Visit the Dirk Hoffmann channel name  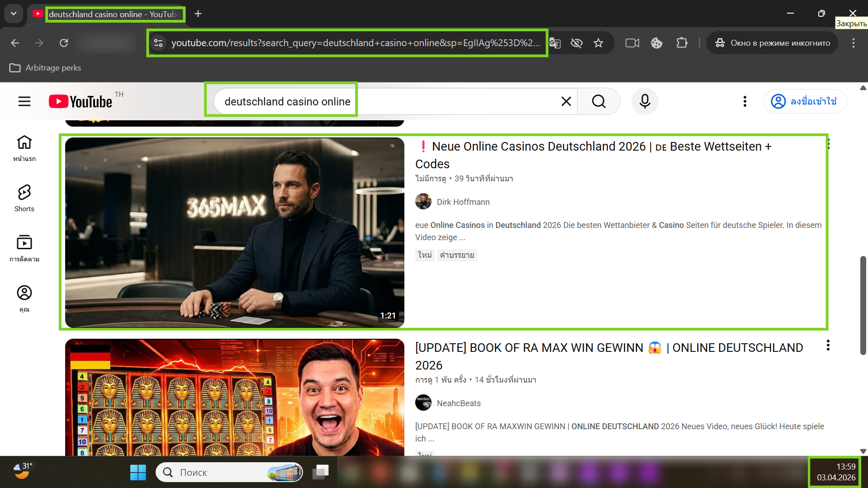(x=463, y=202)
